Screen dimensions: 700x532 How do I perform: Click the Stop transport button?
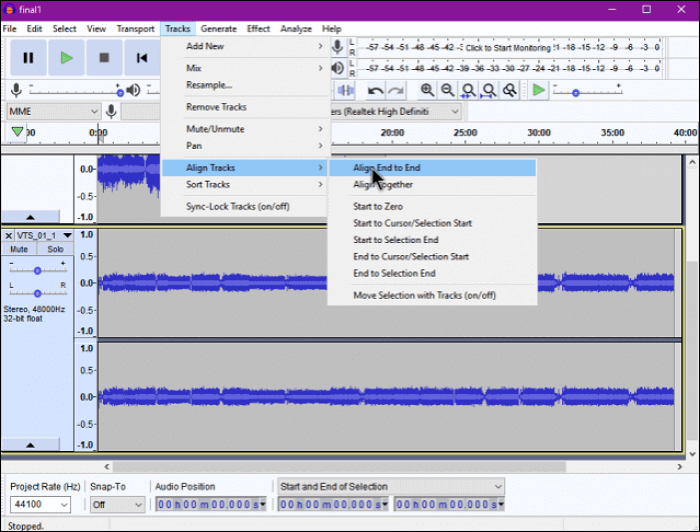pos(104,58)
